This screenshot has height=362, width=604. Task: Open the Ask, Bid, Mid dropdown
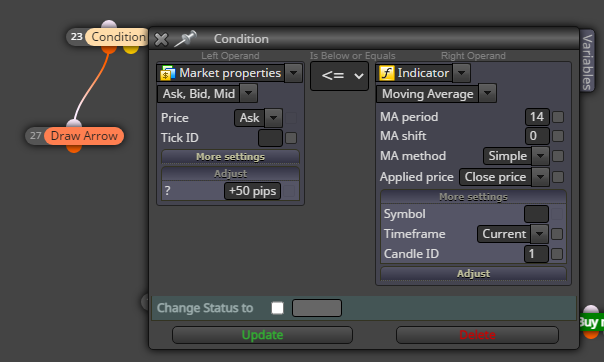pos(248,93)
